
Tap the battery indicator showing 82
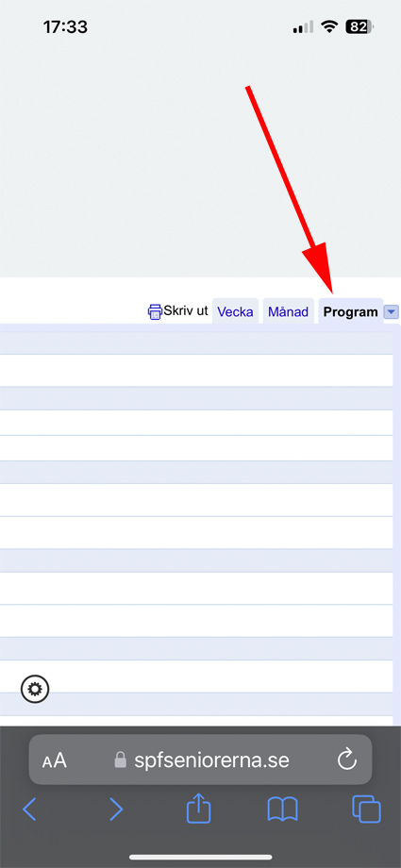360,26
